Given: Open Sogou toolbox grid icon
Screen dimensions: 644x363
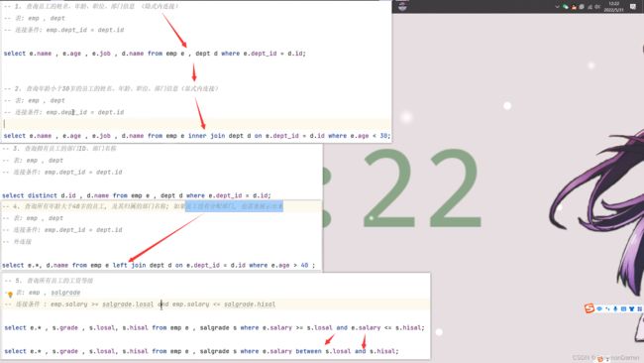Looking at the screenshot, I should pyautogui.click(x=639, y=308).
